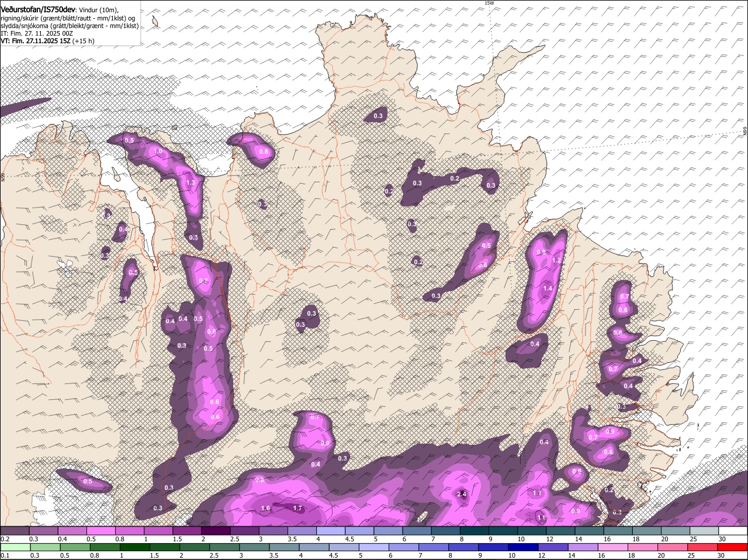Viewport: 748px width, 560px height.
Task: Pick the white swatch ending the snow scale
Action: pyautogui.click(x=733, y=531)
